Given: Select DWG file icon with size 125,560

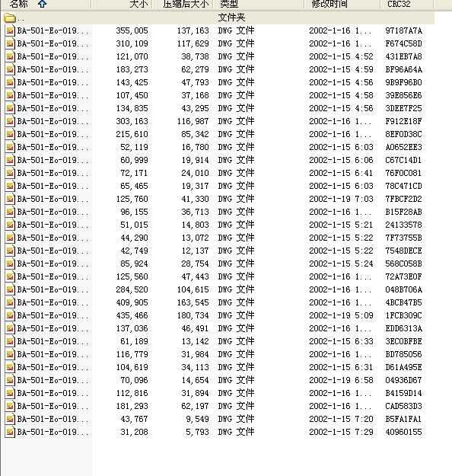Looking at the screenshot, I should (10, 277).
